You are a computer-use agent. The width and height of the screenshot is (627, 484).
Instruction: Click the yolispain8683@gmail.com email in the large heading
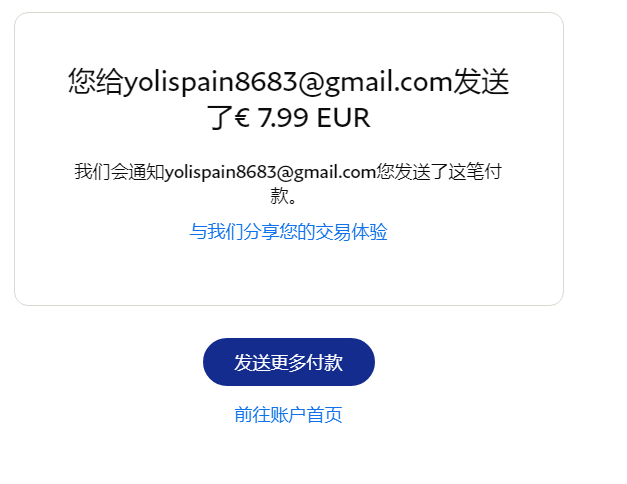[288, 82]
